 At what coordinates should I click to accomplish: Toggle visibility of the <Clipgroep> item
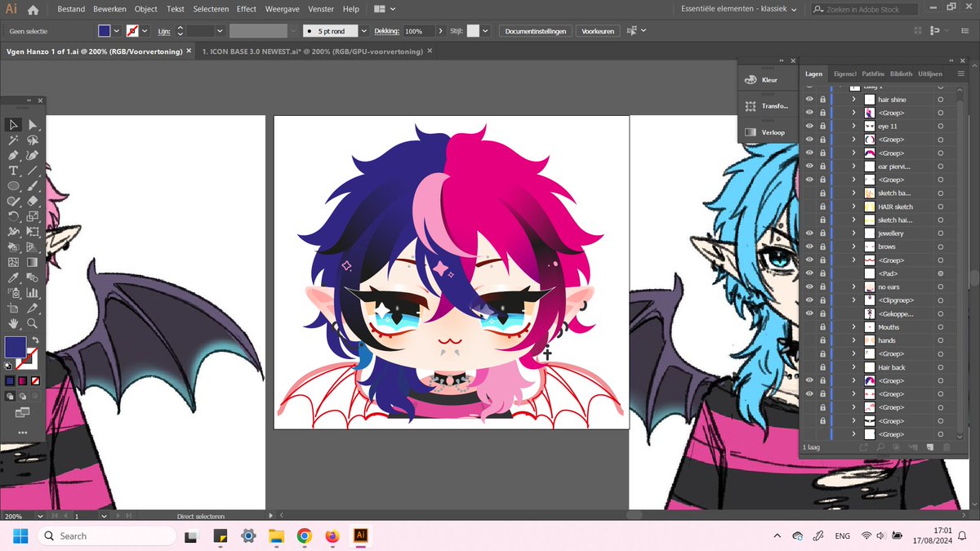pyautogui.click(x=809, y=300)
